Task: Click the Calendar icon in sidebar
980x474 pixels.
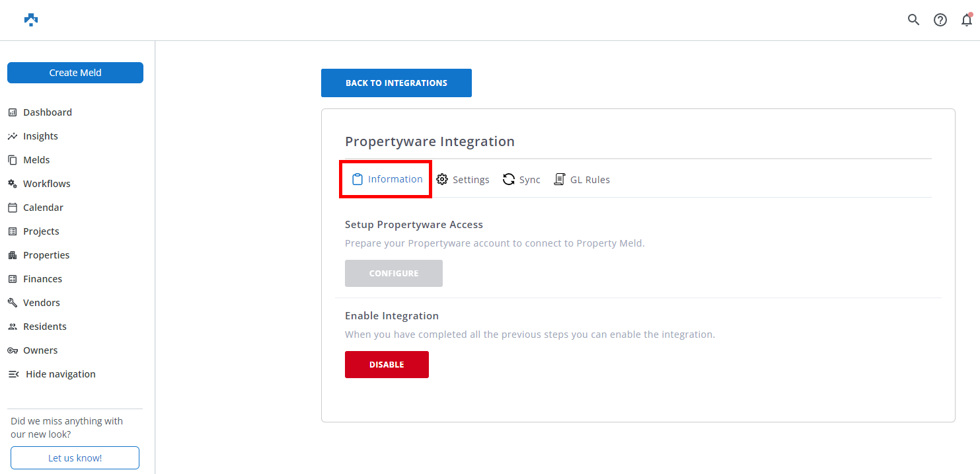Action: pos(13,208)
